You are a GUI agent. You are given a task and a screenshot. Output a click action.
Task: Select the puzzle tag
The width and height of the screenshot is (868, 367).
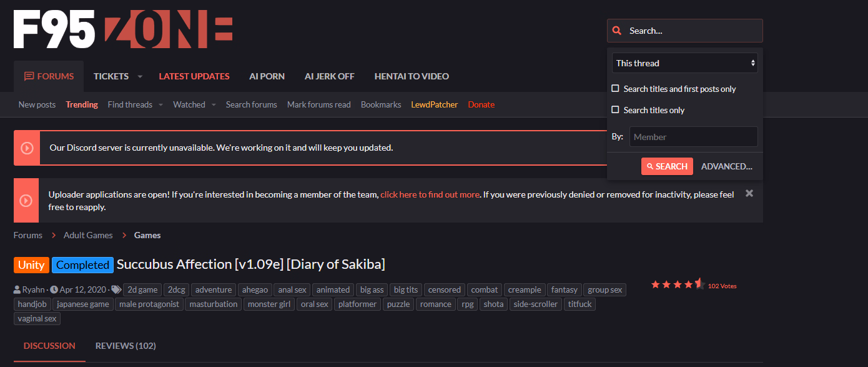click(x=398, y=304)
